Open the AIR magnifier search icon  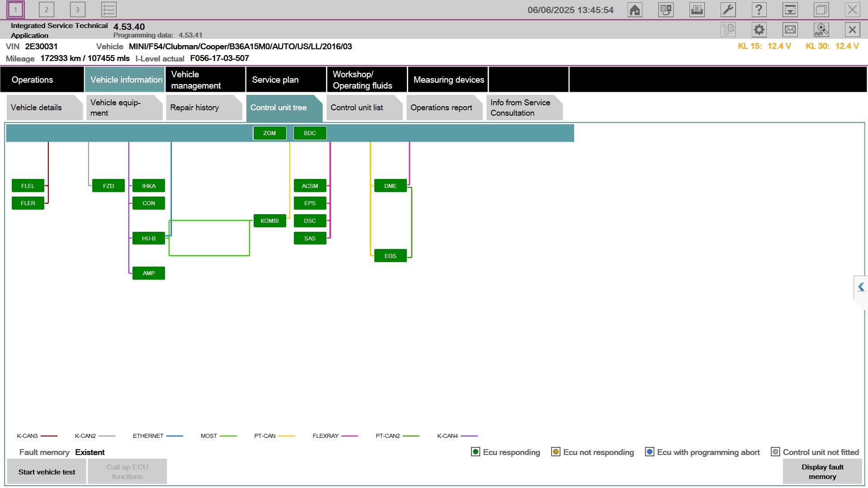click(x=821, y=30)
